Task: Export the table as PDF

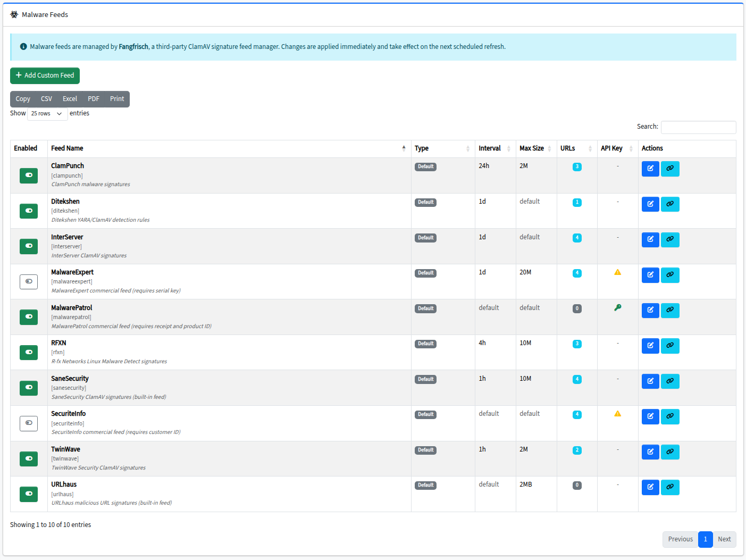Action: tap(94, 99)
